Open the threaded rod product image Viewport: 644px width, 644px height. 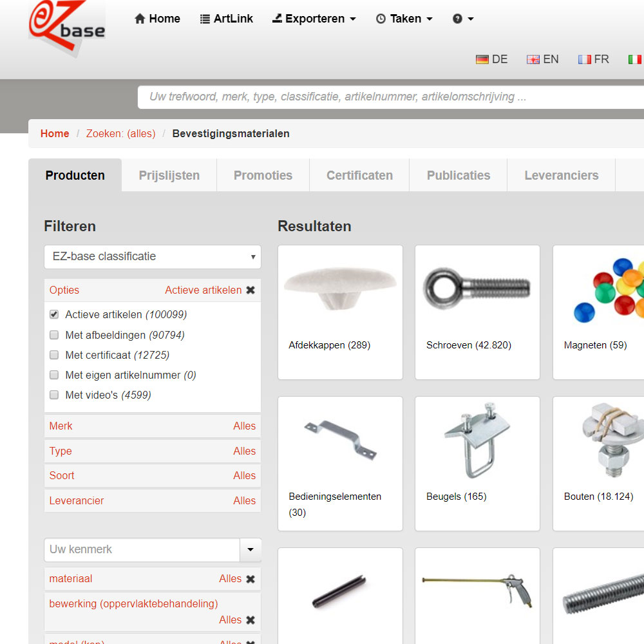[x=603, y=594]
